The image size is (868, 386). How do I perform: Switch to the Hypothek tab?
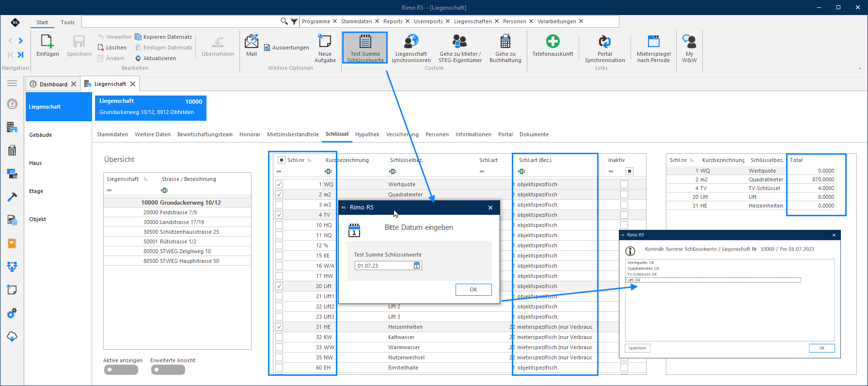[x=367, y=134]
